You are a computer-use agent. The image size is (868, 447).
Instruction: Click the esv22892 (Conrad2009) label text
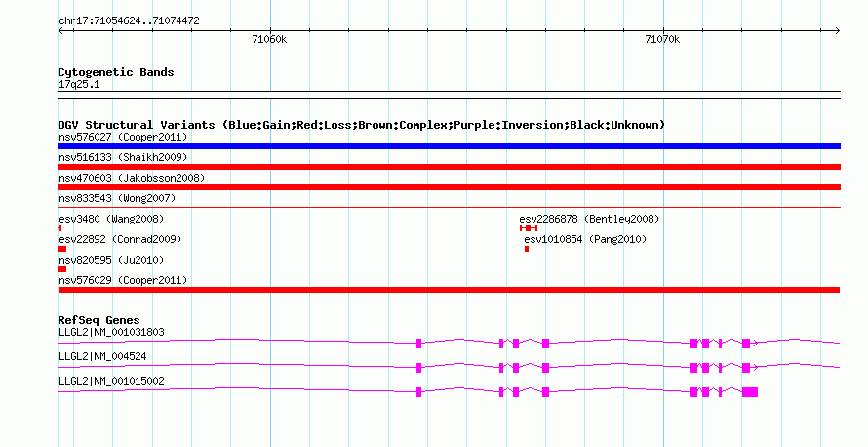tap(120, 239)
